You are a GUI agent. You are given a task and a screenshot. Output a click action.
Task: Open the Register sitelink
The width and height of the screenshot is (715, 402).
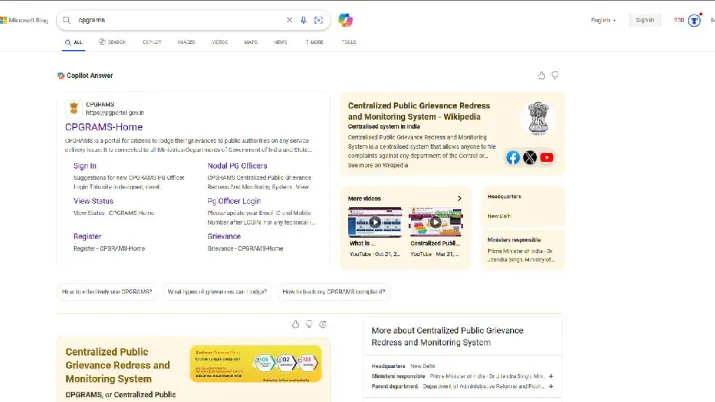[87, 236]
